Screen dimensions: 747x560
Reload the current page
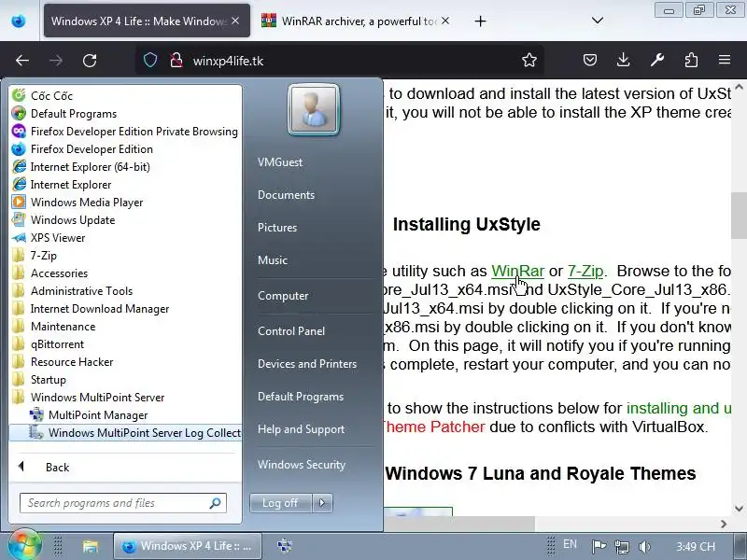click(90, 61)
